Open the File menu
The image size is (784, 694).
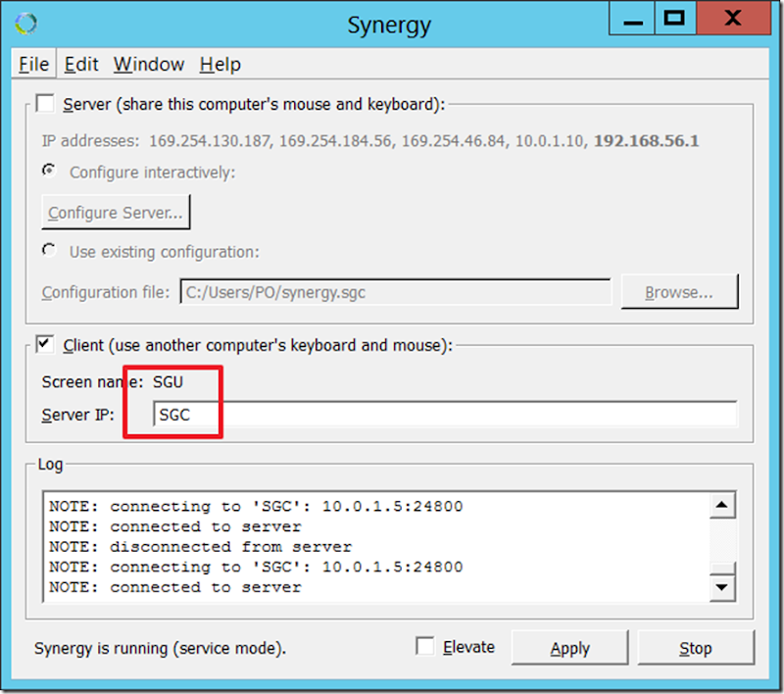pyautogui.click(x=33, y=65)
